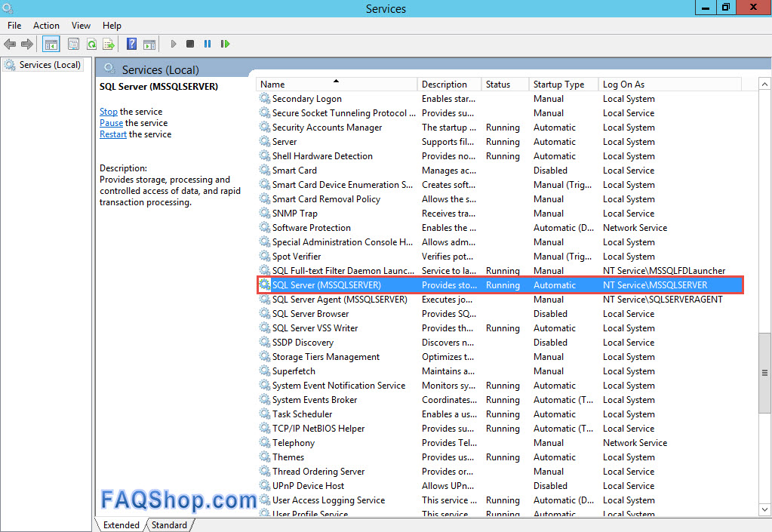This screenshot has width=772, height=532.
Task: Click the Forward navigation arrow icon
Action: pyautogui.click(x=26, y=44)
